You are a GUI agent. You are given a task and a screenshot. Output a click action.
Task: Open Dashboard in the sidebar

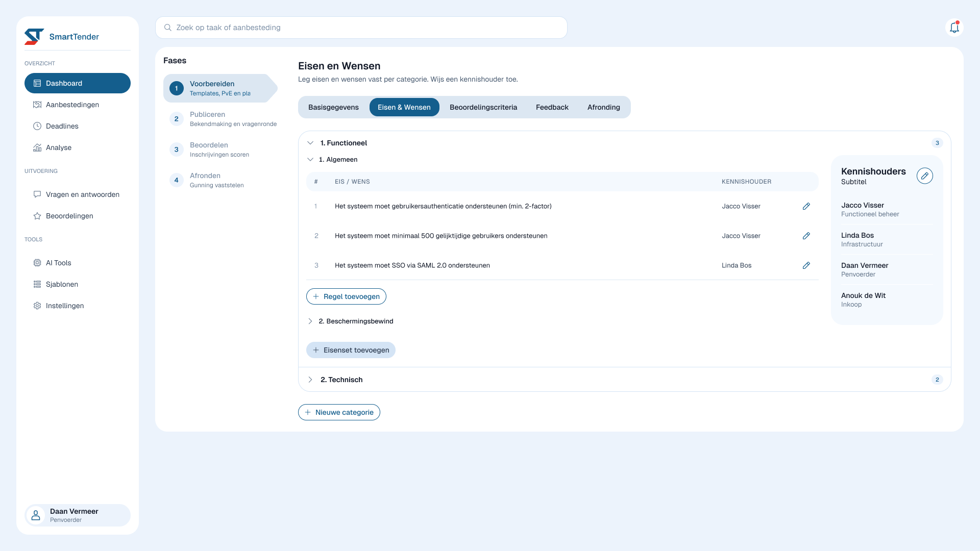pos(78,83)
